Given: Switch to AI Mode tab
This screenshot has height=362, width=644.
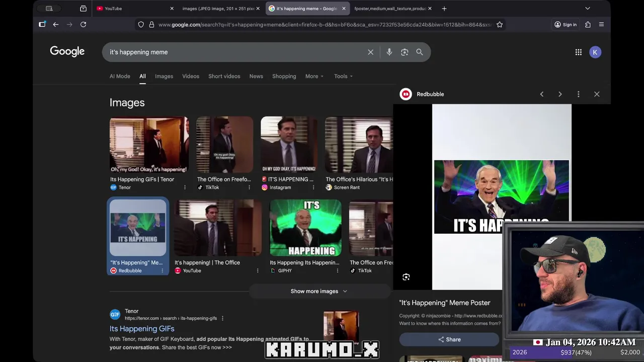Looking at the screenshot, I should pos(120,76).
